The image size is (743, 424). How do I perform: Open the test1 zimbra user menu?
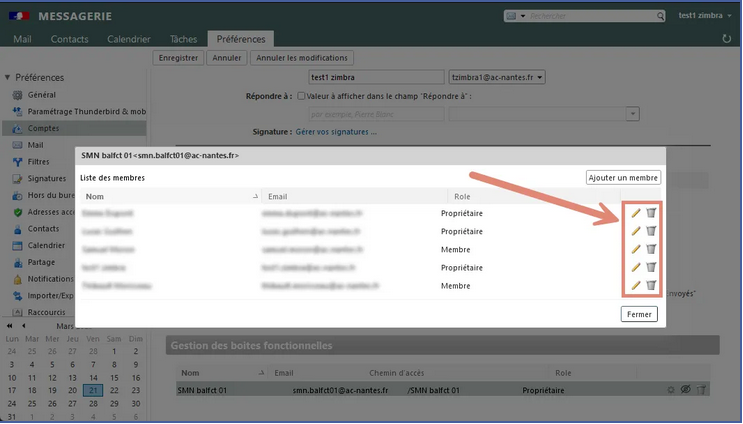[x=706, y=16]
